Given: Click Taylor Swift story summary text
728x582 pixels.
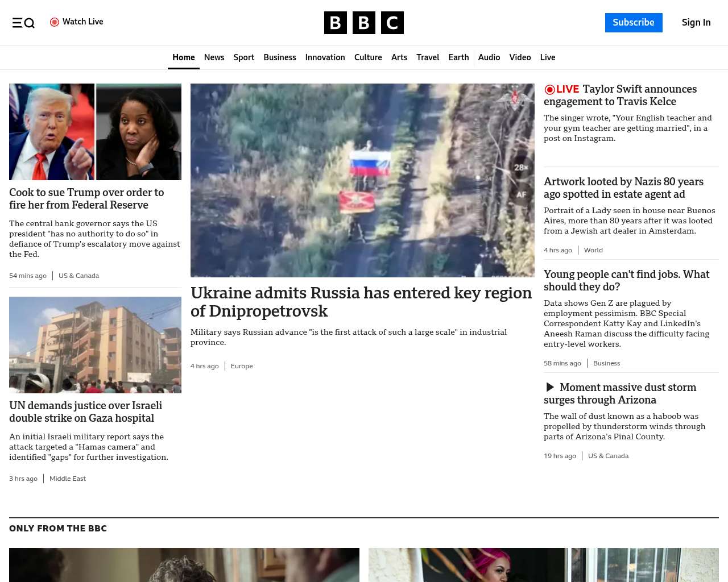Looking at the screenshot, I should (x=628, y=128).
